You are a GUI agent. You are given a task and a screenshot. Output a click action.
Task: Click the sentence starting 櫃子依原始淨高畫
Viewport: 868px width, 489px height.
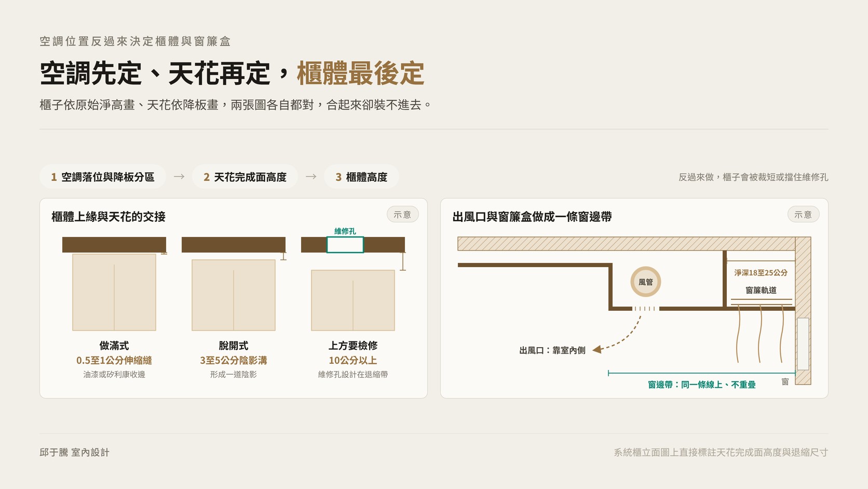pos(236,104)
